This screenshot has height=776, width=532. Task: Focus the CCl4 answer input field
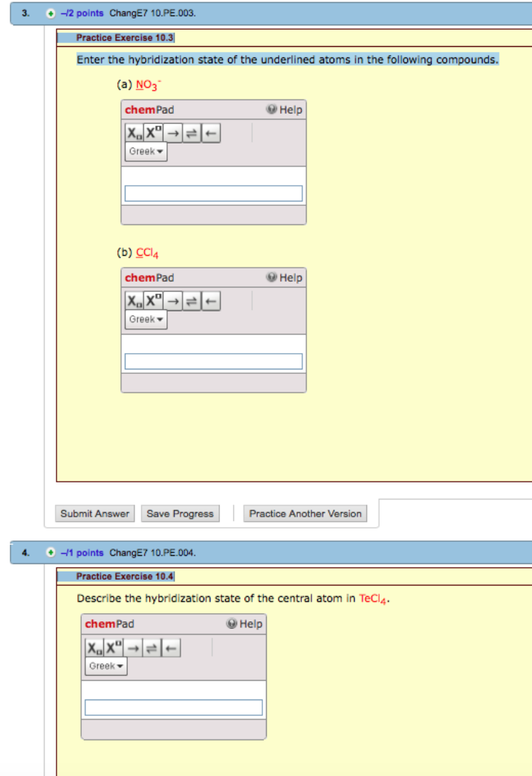click(213, 361)
